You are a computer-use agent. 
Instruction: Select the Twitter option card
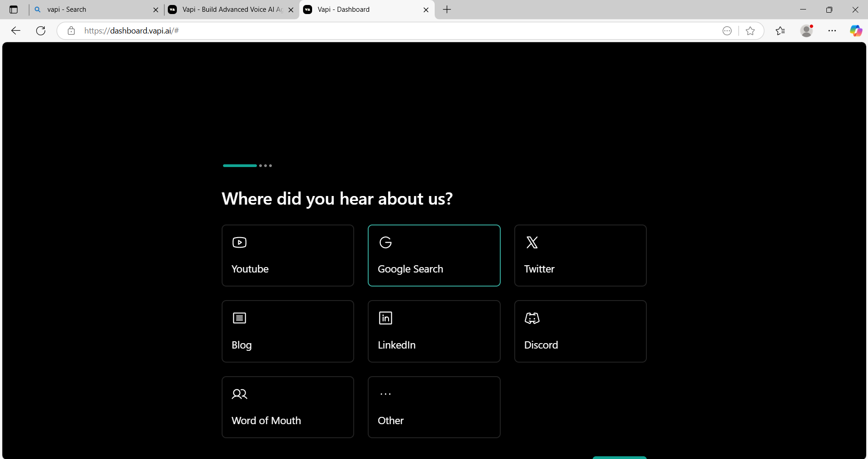pyautogui.click(x=580, y=255)
